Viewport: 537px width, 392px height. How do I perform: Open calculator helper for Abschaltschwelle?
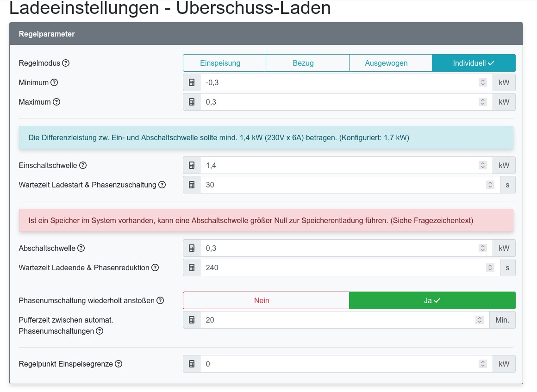[191, 248]
